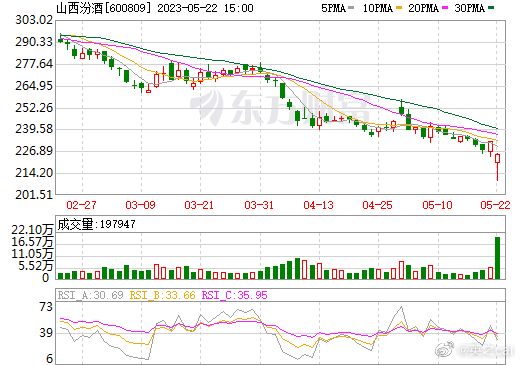The width and height of the screenshot is (520, 365).
Task: Click the date label 05-22
Action: click(x=495, y=205)
